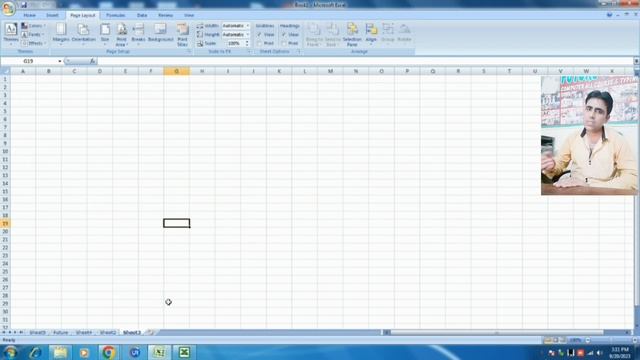Switch to the Home ribbon tab

click(29, 15)
